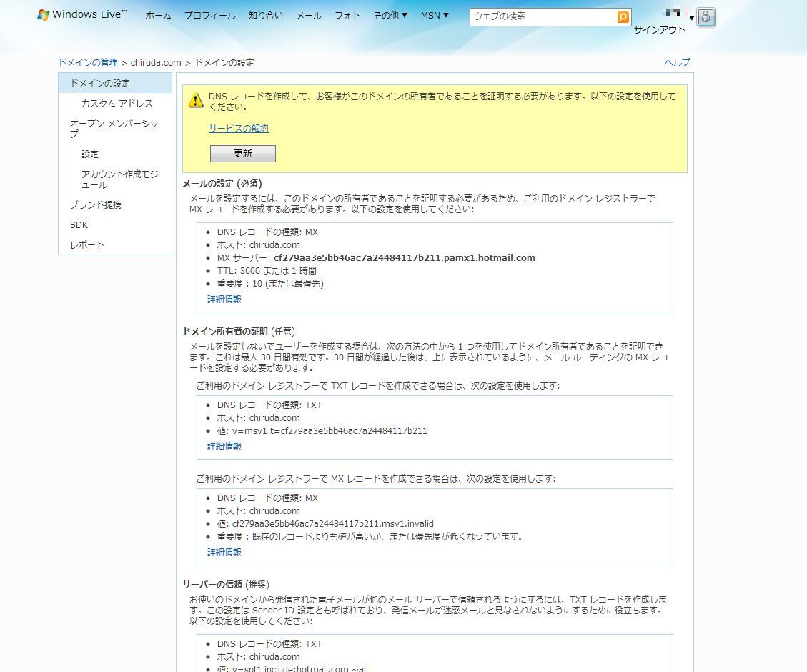The image size is (807, 672).
Task: Open 詳細情報 under the mail MX settings
Action: 224,299
